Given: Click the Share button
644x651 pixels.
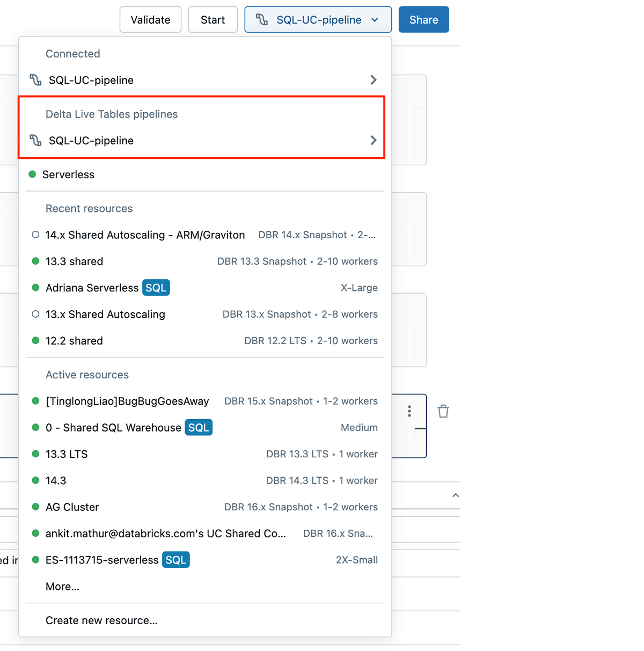Looking at the screenshot, I should pyautogui.click(x=423, y=20).
